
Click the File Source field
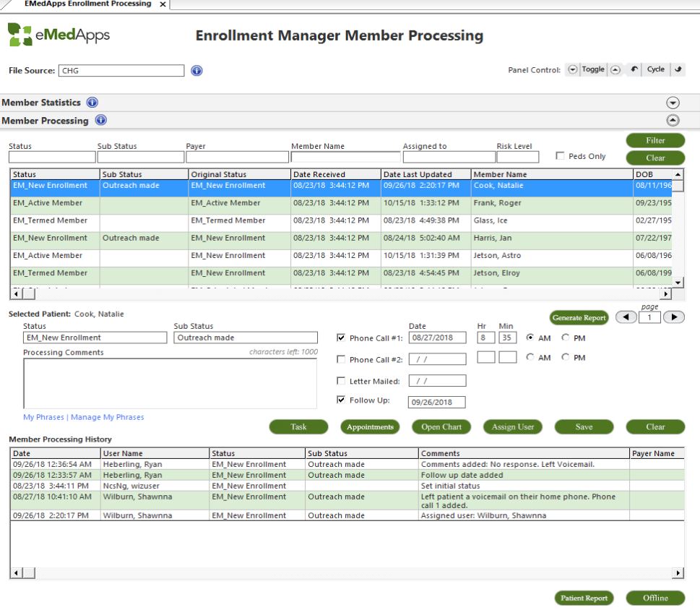(x=121, y=71)
